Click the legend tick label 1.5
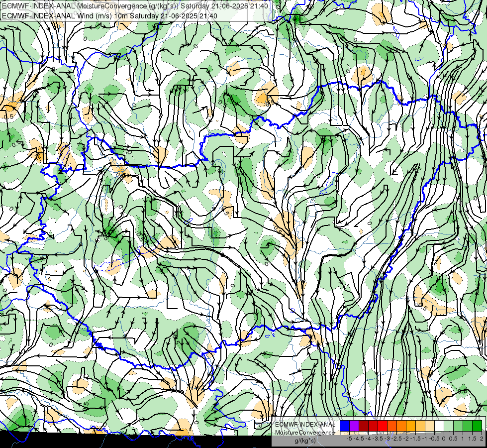The height and width of the screenshot is (448, 487). tap(473, 439)
